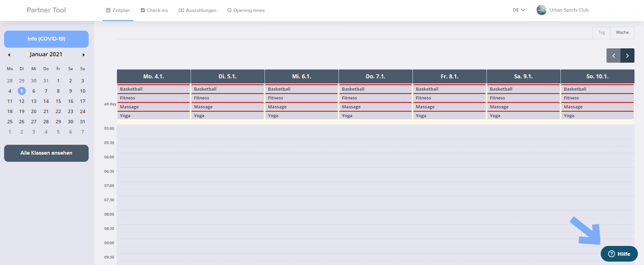The height and width of the screenshot is (265, 644).
Task: Open Basketball event on Mi. 6.1.
Action: click(x=301, y=89)
